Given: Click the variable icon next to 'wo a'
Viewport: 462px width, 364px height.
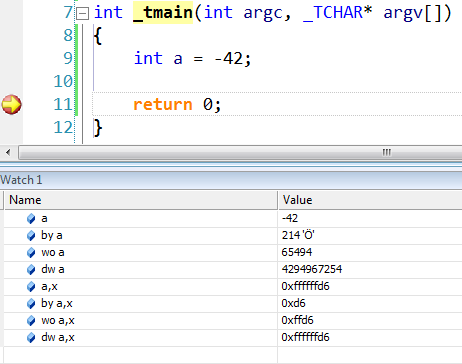Looking at the screenshot, I should pyautogui.click(x=31, y=253).
